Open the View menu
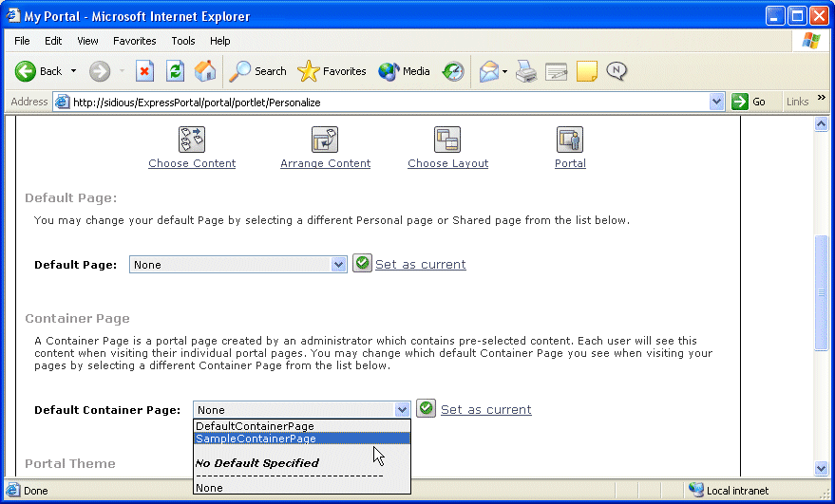This screenshot has width=835, height=504. click(x=87, y=41)
